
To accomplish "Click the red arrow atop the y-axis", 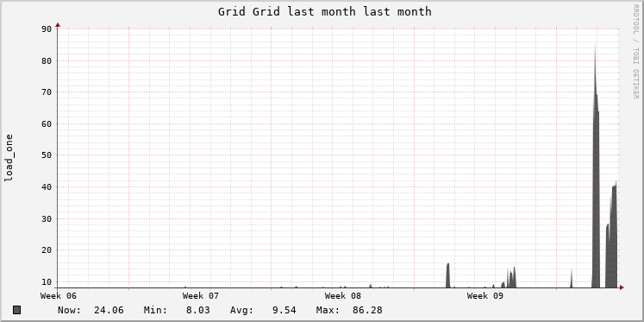I will tap(58, 25).
